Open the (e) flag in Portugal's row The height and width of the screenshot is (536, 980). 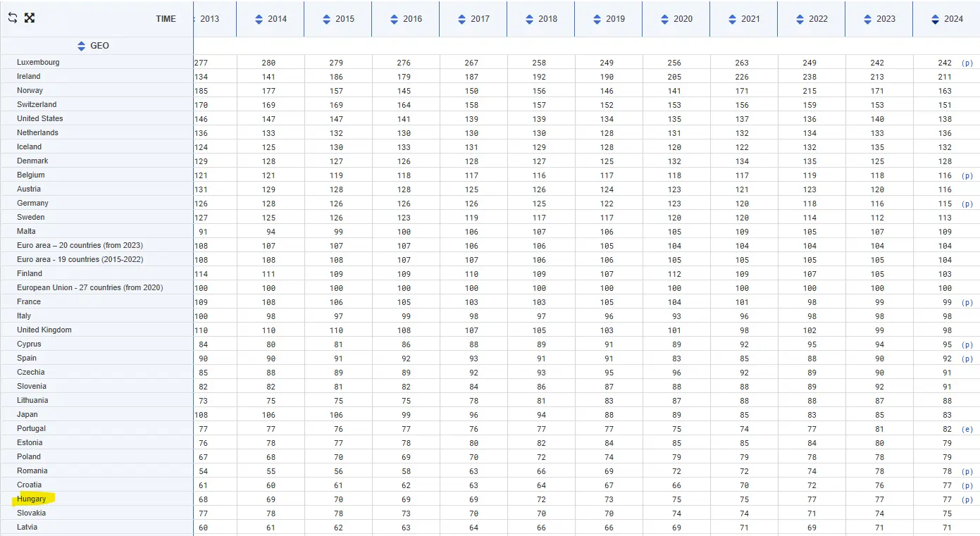pos(967,429)
